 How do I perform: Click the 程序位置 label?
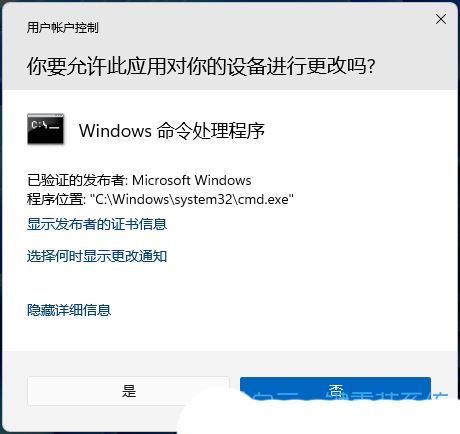coord(55,199)
